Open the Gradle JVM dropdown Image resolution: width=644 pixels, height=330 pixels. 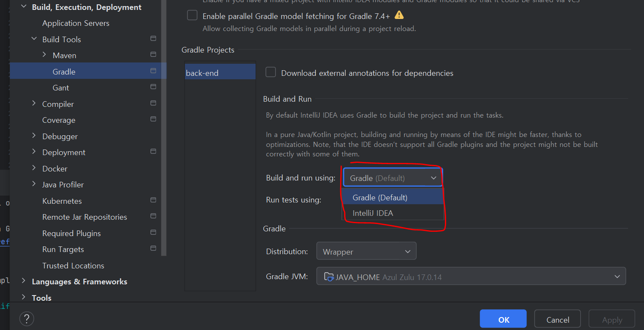(471, 277)
